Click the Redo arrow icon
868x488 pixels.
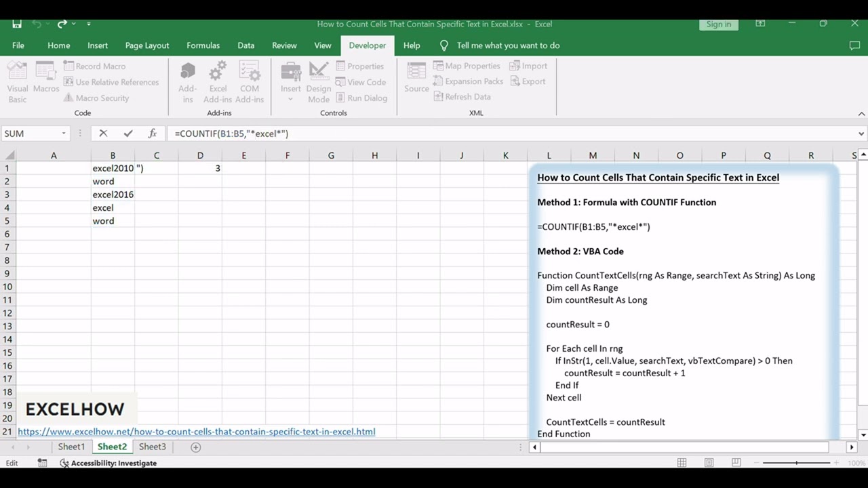62,24
